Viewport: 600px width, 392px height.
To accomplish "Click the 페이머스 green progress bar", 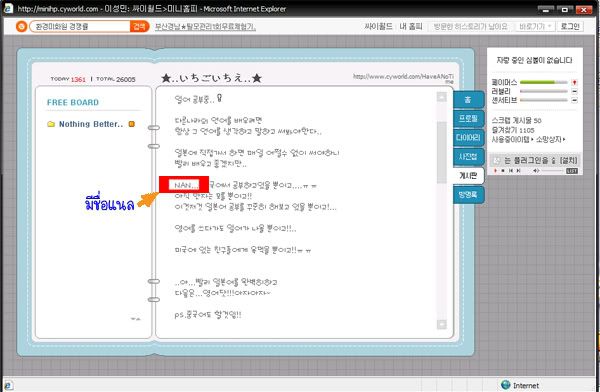I will [x=544, y=82].
